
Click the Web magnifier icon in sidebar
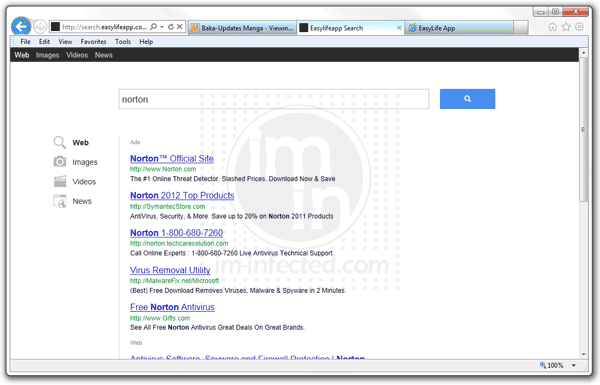coord(59,142)
